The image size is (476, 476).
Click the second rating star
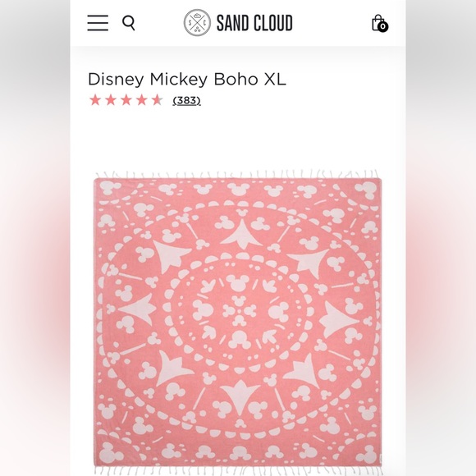111,100
